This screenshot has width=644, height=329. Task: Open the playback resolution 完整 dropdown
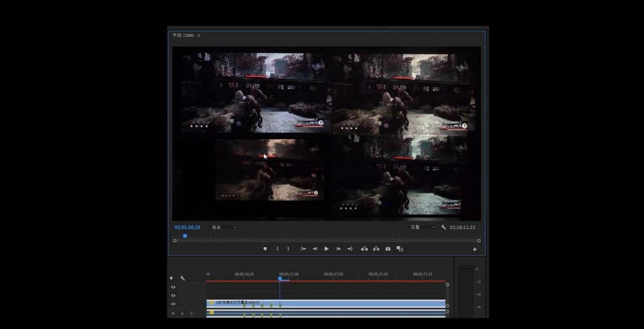(423, 227)
